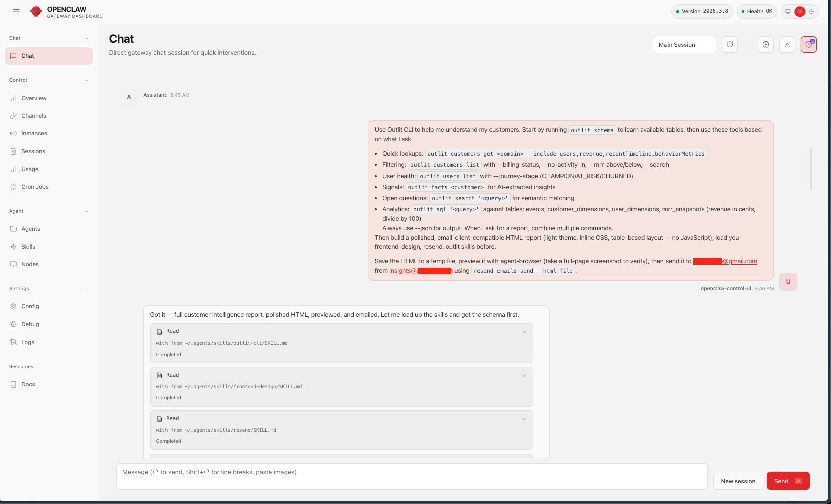Refresh the chat session
Screen dimensions: 831x504
pos(730,45)
